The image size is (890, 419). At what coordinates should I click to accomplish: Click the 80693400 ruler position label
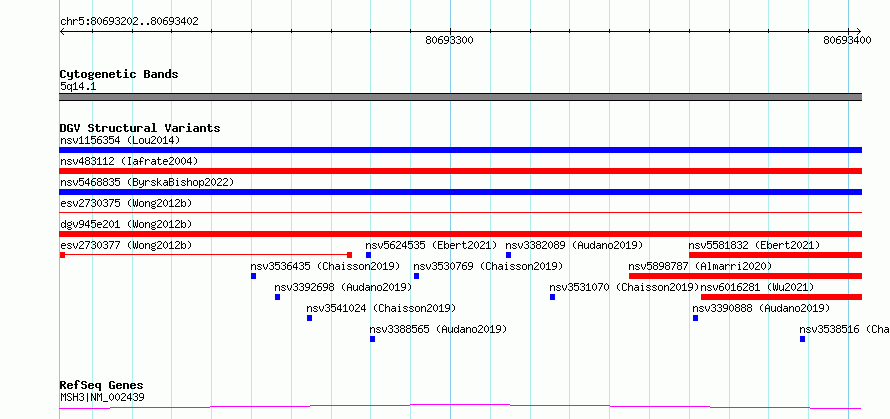(847, 40)
